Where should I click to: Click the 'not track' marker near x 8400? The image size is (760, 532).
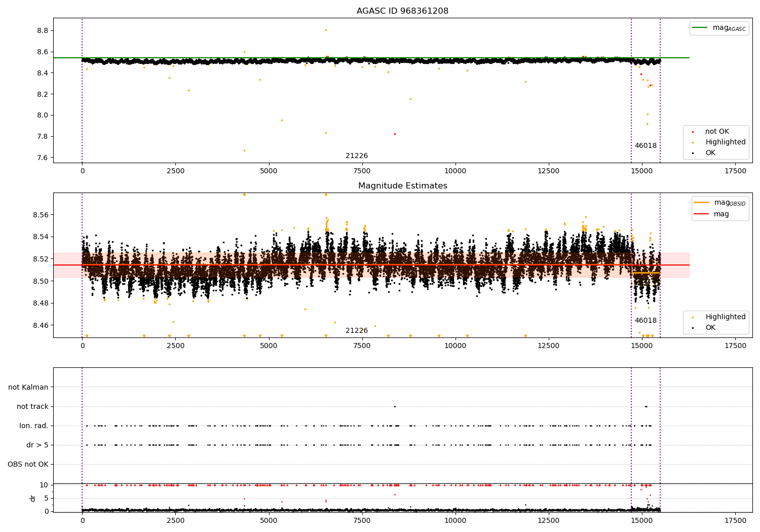click(395, 406)
